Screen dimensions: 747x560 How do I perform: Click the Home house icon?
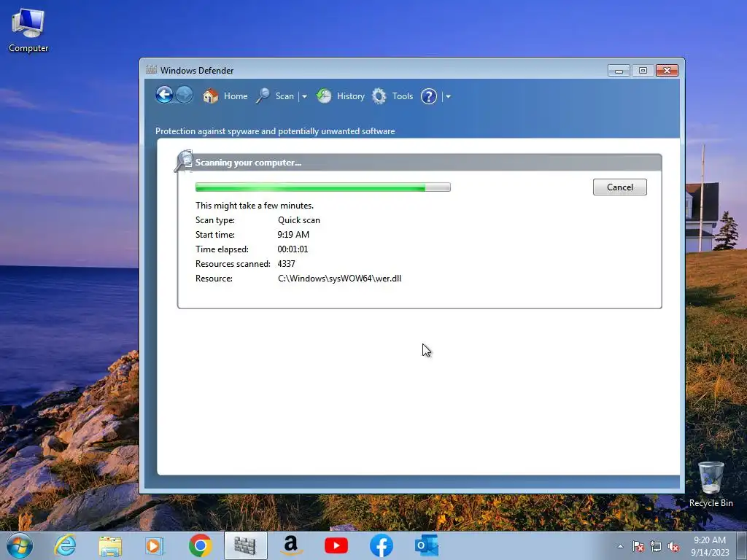pos(211,96)
